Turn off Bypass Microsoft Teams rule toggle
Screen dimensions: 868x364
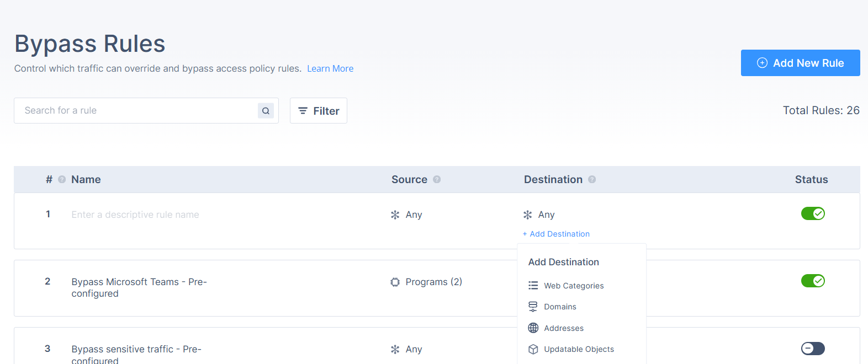coord(813,281)
